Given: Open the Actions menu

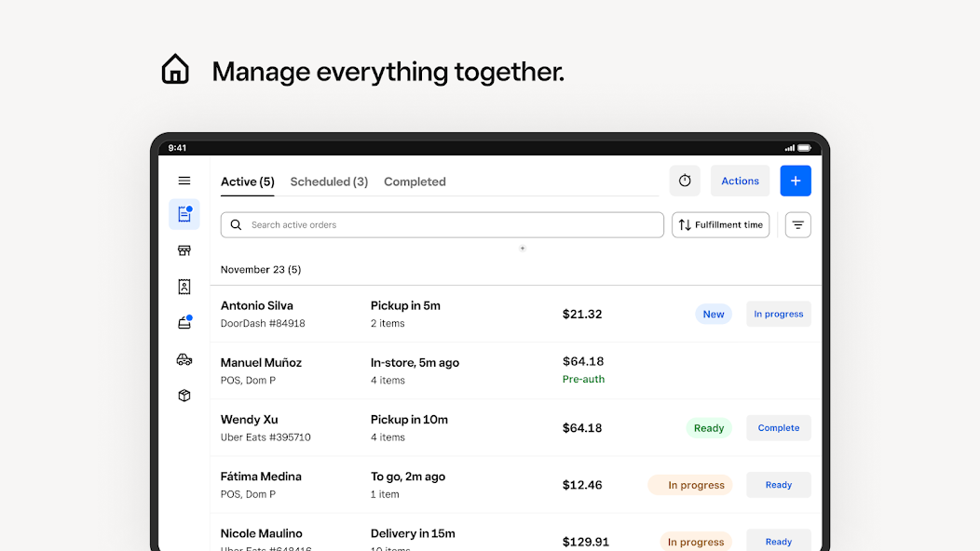Looking at the screenshot, I should pyautogui.click(x=740, y=181).
